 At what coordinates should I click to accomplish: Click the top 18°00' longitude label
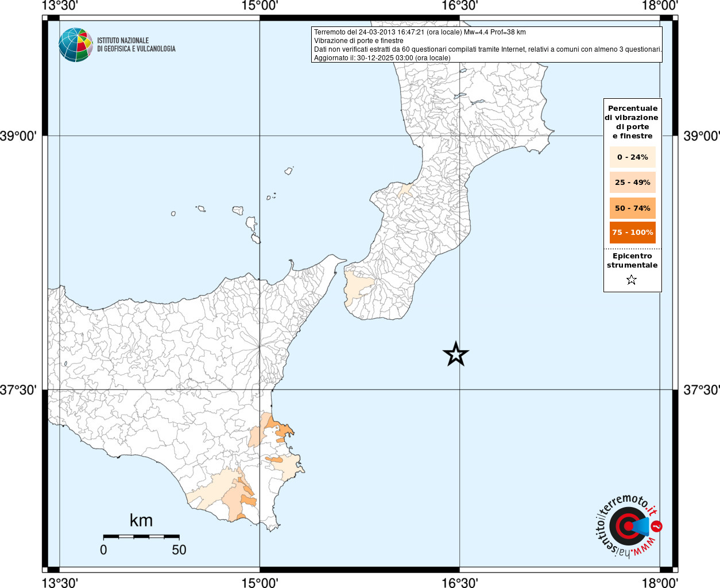(x=660, y=6)
